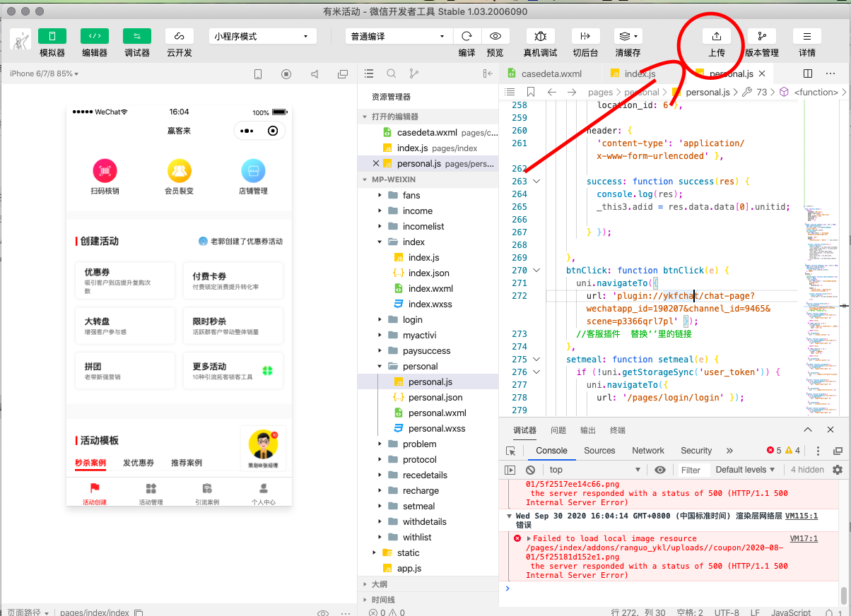Expand the incomelist folder

pyautogui.click(x=428, y=226)
